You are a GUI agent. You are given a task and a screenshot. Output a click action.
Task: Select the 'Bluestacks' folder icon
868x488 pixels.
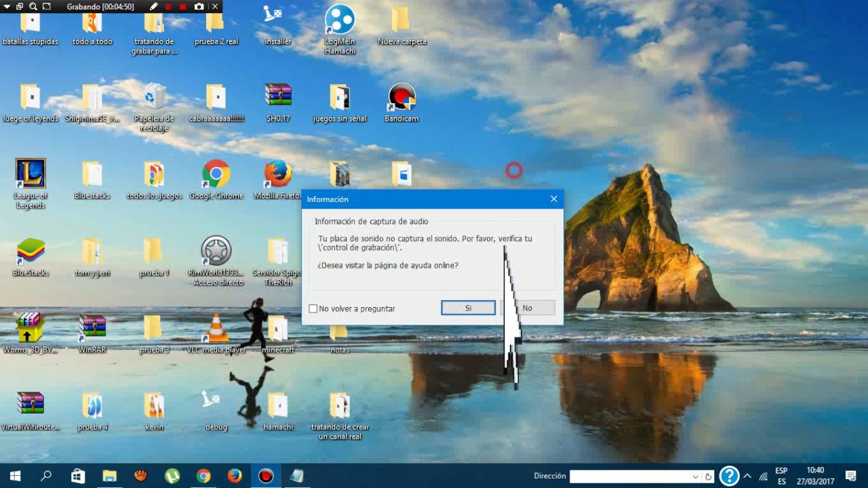click(92, 180)
